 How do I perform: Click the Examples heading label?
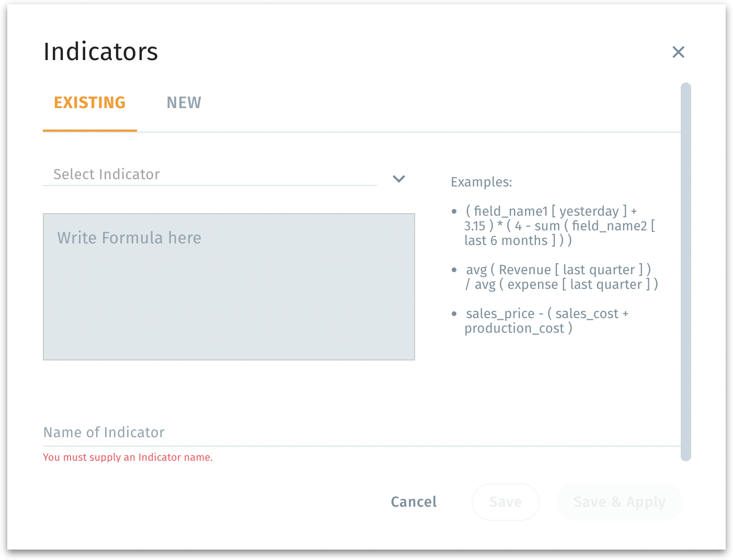click(x=482, y=182)
